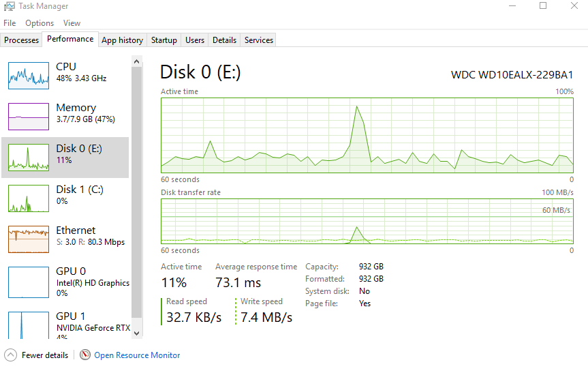Viewport: 588px width, 371px height.
Task: Select the Disk 0 (E:) graph icon
Action: (x=29, y=157)
